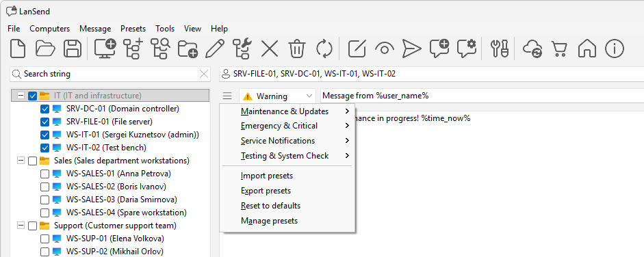The width and height of the screenshot is (644, 257).
Task: Open the File menu
Action: point(14,29)
